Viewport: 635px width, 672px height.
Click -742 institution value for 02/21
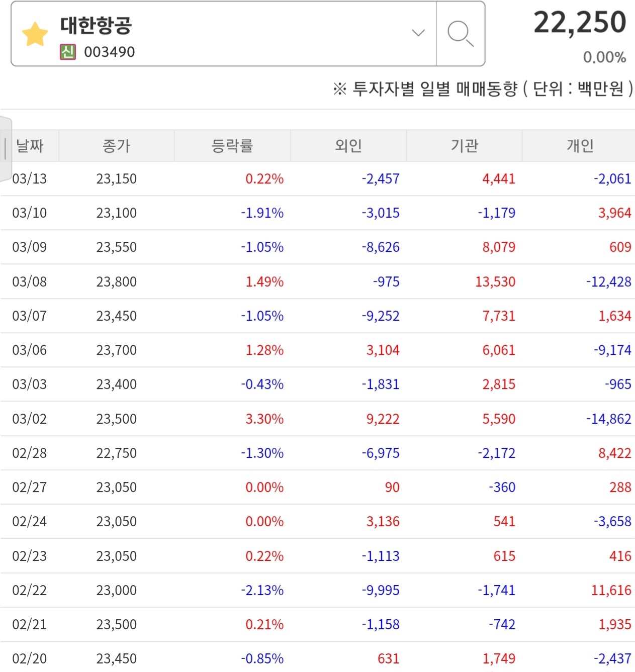tap(502, 625)
